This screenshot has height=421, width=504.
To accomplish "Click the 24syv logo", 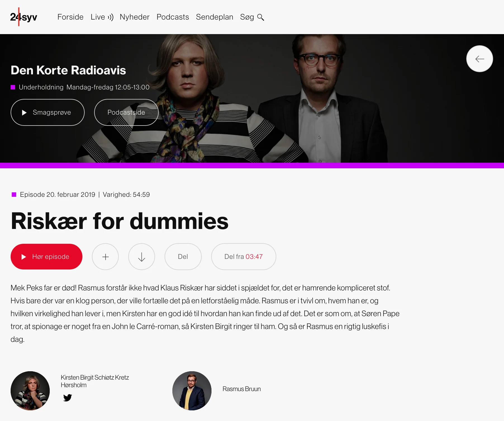I will pos(24,17).
